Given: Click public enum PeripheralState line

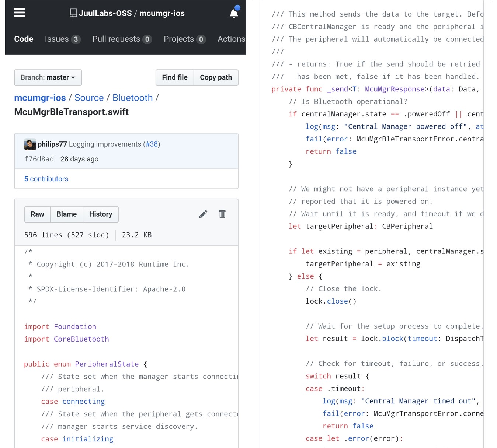Looking at the screenshot, I should click(86, 364).
